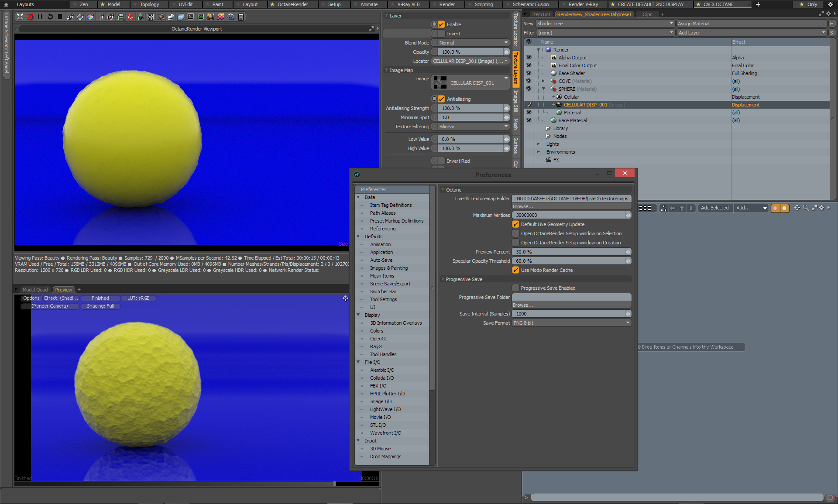Select the autofocus AF picker icon
The image size is (838, 504).
(x=70, y=17)
